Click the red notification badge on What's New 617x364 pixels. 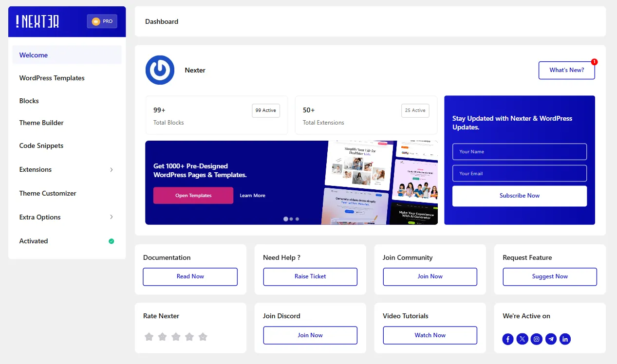click(x=594, y=62)
